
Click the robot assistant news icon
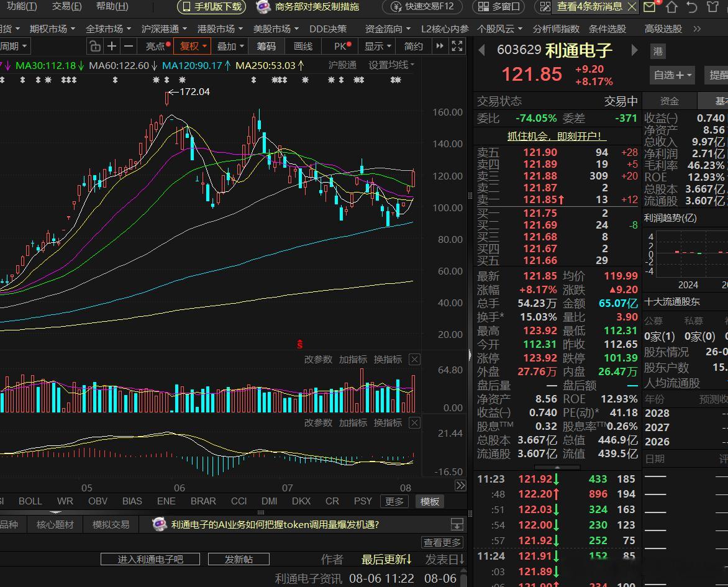coord(263,6)
